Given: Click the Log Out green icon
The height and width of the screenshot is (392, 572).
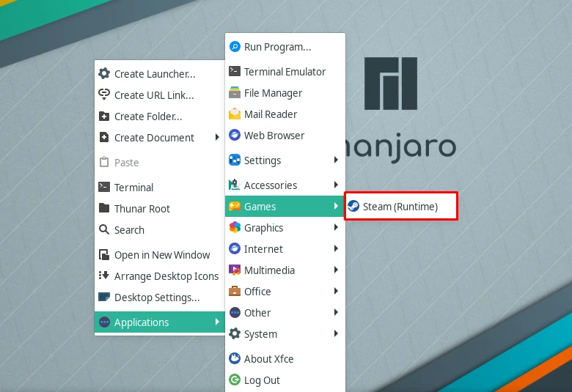Looking at the screenshot, I should pos(235,380).
